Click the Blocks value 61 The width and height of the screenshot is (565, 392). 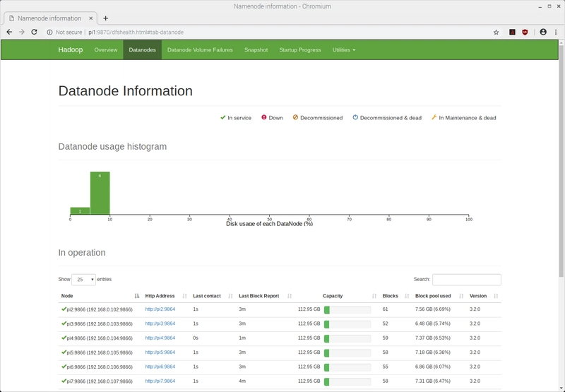385,309
